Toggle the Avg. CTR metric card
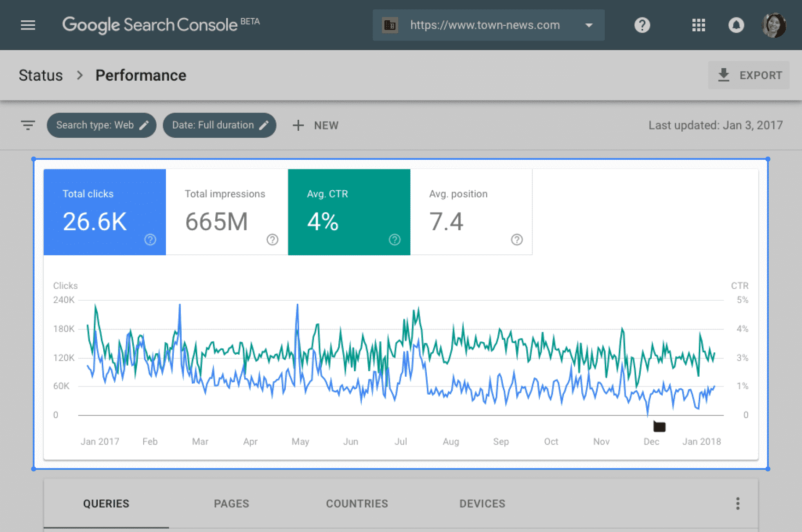 click(349, 212)
